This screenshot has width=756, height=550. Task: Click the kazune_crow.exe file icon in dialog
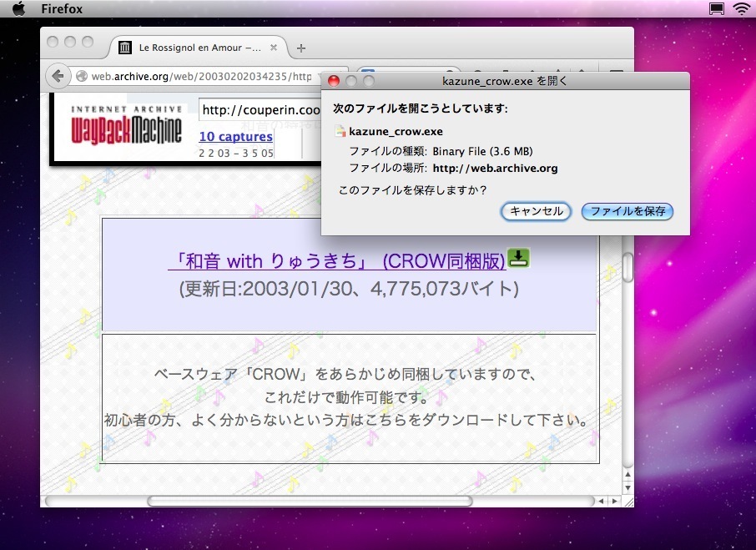pyautogui.click(x=340, y=131)
